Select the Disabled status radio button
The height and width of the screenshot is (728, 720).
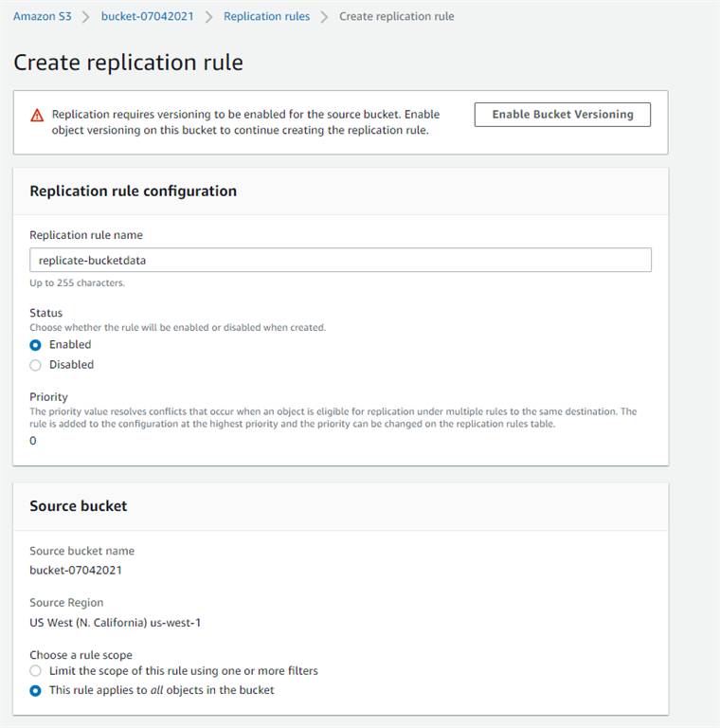click(x=35, y=365)
